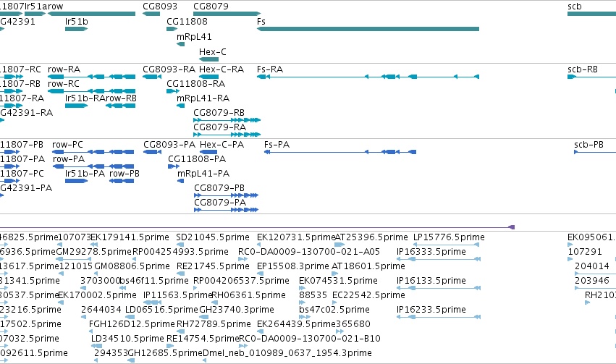Viewport: 616px width, 364px height.
Task: Click the CG8093-RA transcript label
Action: (x=169, y=69)
